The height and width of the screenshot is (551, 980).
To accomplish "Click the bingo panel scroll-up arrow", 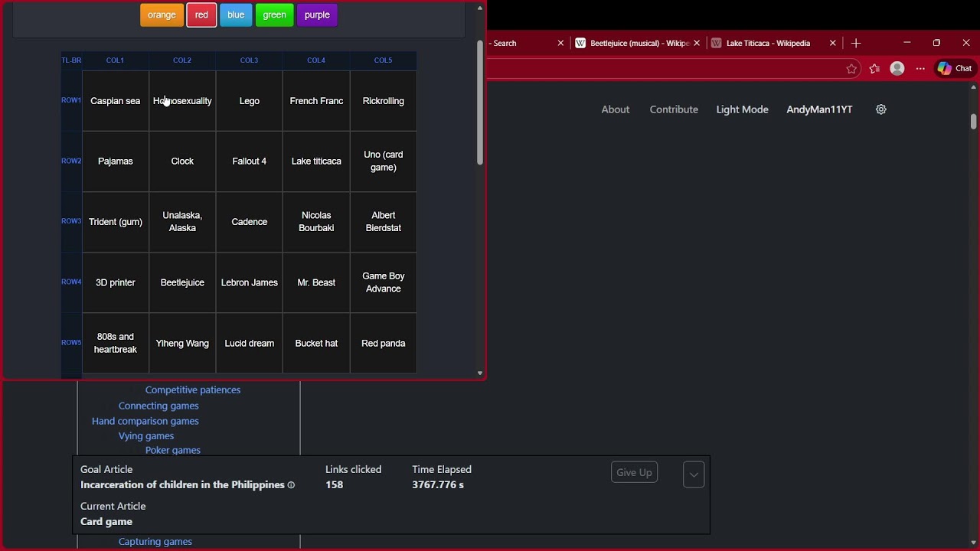I will (x=480, y=8).
